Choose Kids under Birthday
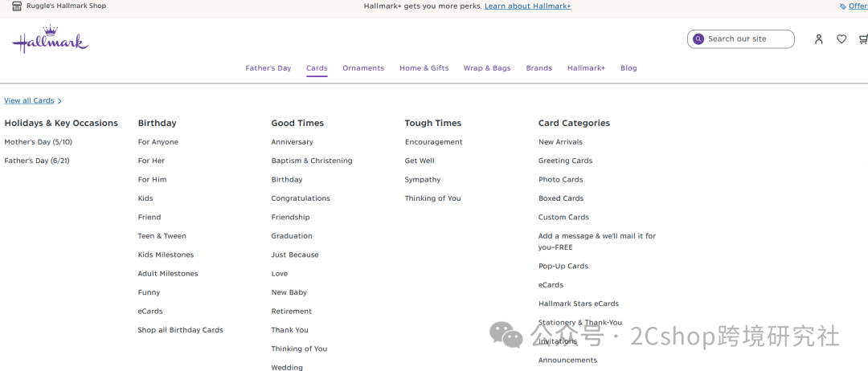 coord(145,198)
